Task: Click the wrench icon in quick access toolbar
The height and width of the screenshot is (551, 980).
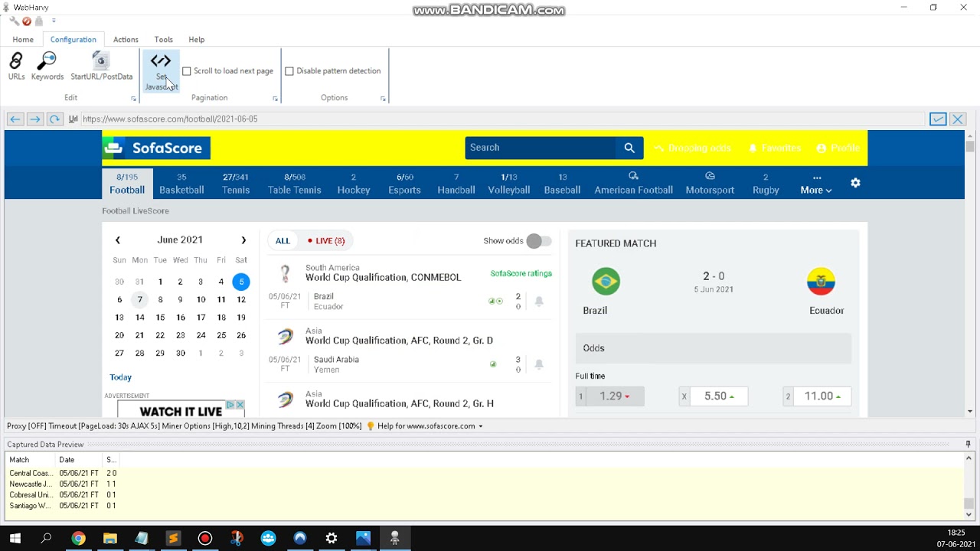Action: point(14,21)
